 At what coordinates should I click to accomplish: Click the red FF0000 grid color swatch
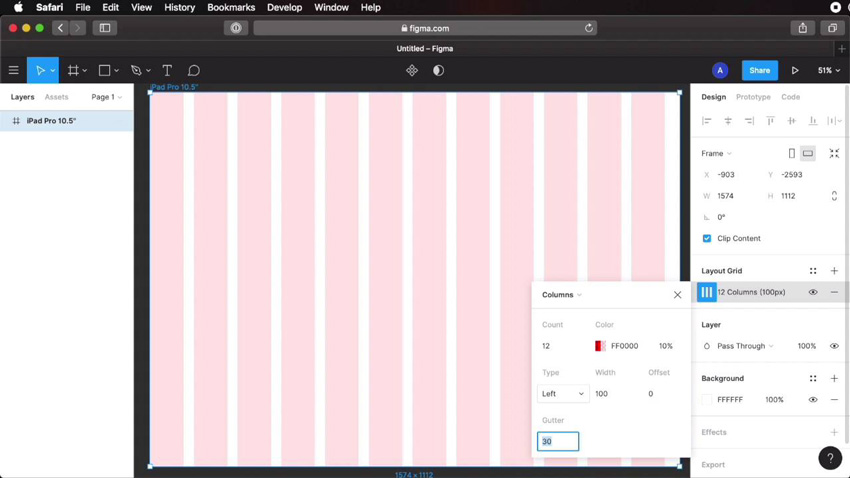tap(600, 346)
